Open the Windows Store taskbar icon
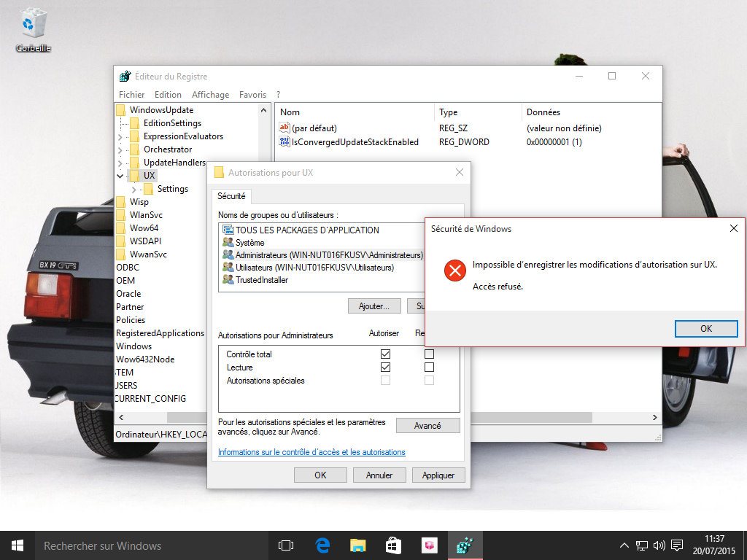 pyautogui.click(x=393, y=545)
